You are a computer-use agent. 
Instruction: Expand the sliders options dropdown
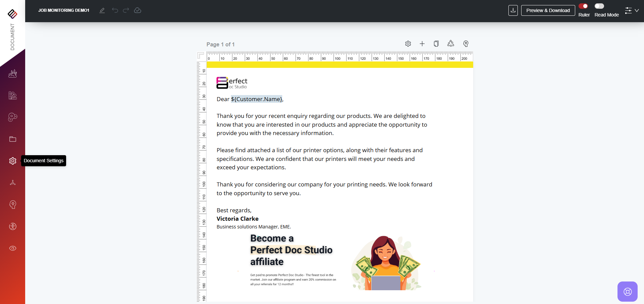[x=632, y=10]
